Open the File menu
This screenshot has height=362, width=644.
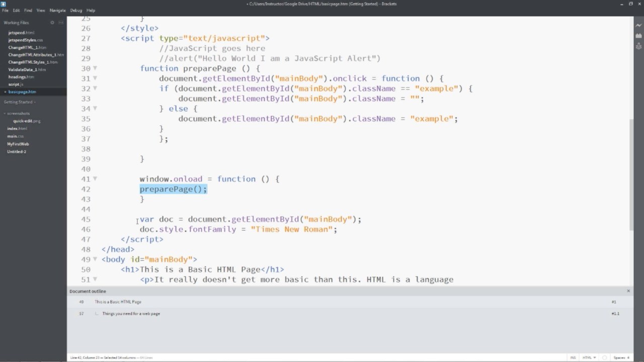5,10
